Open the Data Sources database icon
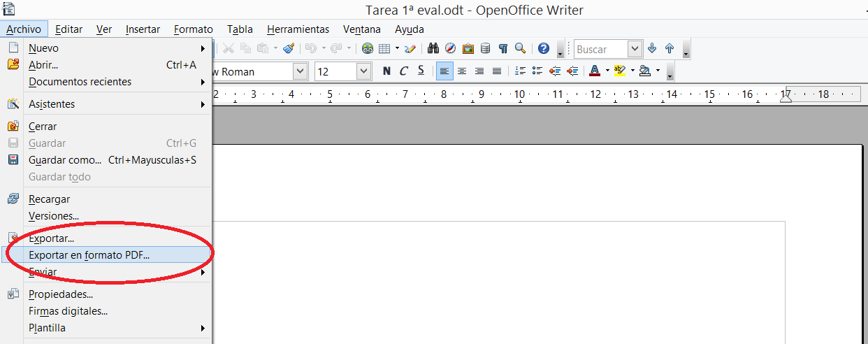Image resolution: width=868 pixels, height=344 pixels. tap(486, 49)
